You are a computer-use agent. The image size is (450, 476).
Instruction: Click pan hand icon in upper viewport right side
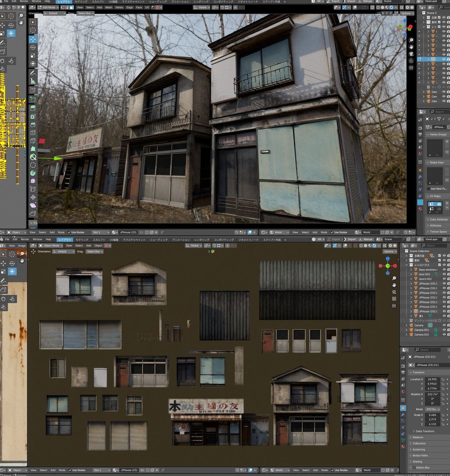tap(411, 47)
